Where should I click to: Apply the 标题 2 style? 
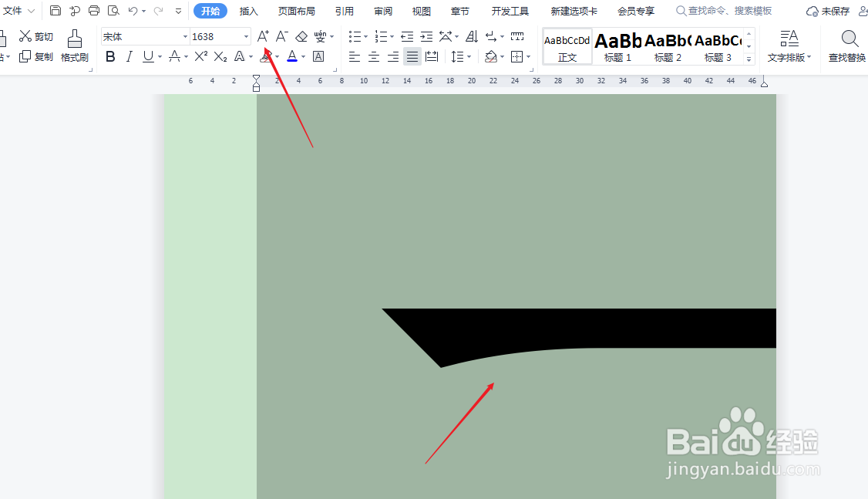pos(668,46)
